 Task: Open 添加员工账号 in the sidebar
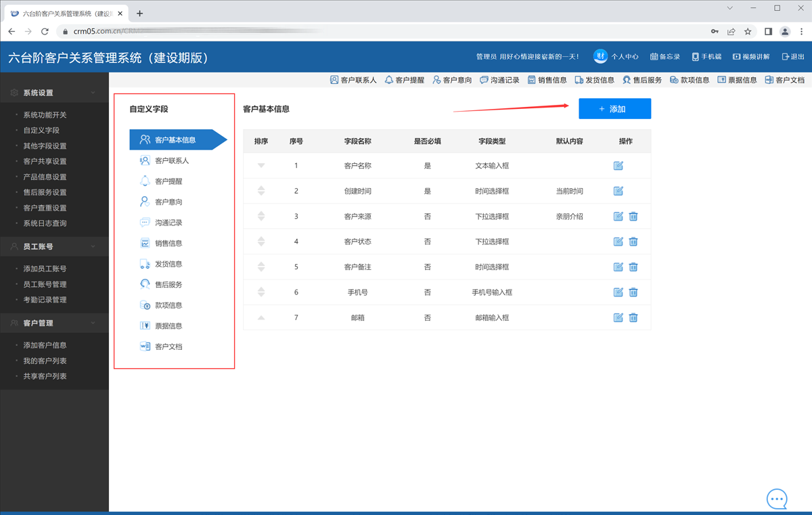45,269
